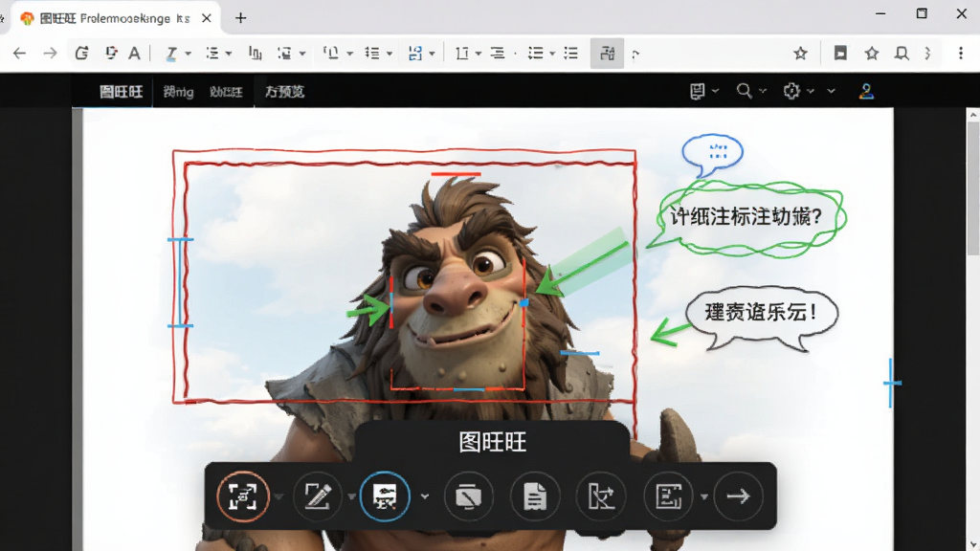Image resolution: width=980 pixels, height=551 pixels.
Task: Select the screen capture tool with orange ring
Action: tap(243, 496)
